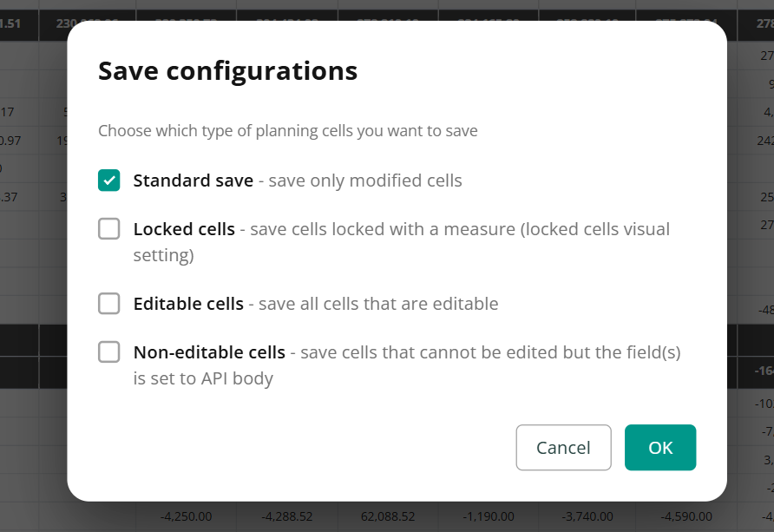The width and height of the screenshot is (774, 532).
Task: Select background cell showing -3,740.00
Action: 587,516
